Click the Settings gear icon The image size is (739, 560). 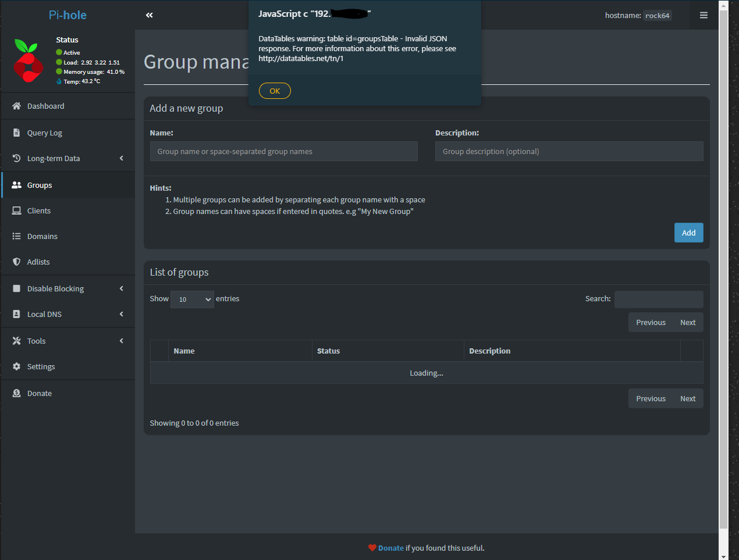click(x=16, y=366)
